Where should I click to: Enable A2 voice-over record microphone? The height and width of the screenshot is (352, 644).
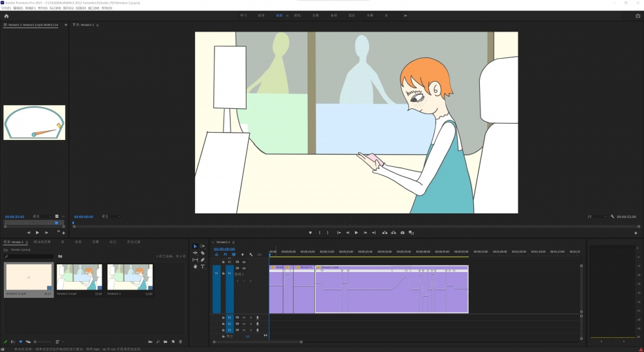point(258,324)
